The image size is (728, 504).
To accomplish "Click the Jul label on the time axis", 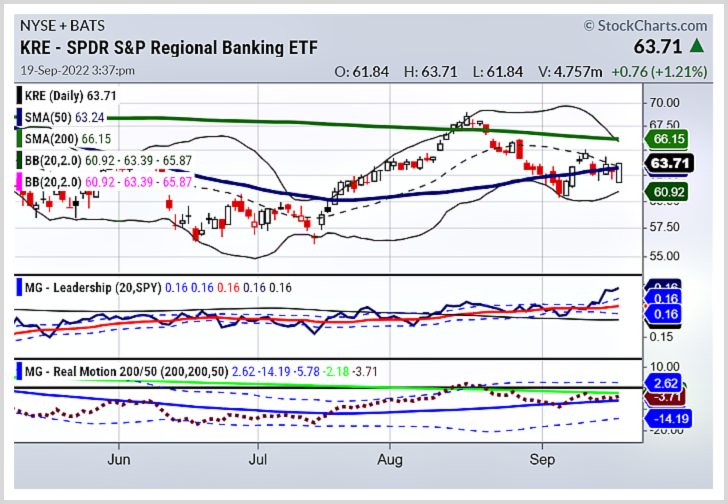I will pyautogui.click(x=258, y=460).
